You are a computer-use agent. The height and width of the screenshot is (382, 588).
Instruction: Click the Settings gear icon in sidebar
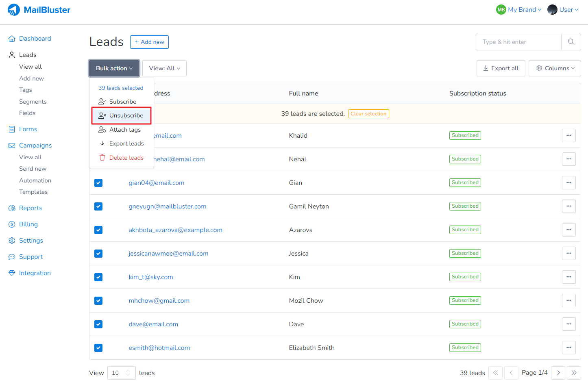[x=12, y=241]
